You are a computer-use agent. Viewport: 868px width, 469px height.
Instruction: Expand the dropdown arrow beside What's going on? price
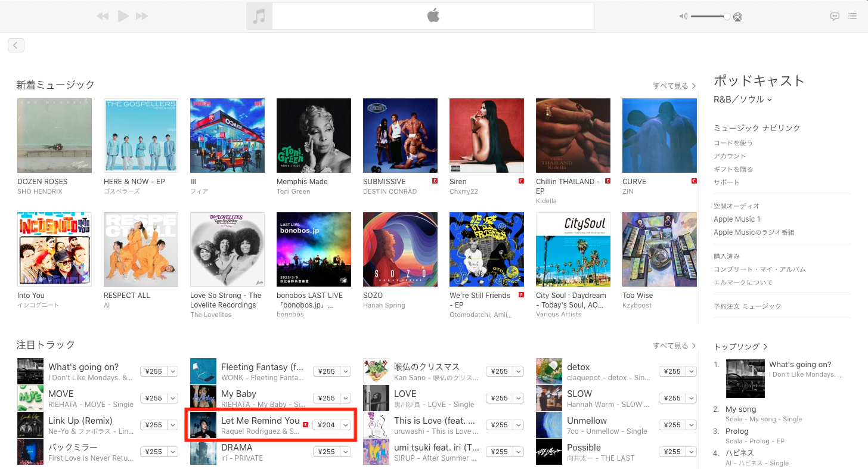(x=173, y=371)
